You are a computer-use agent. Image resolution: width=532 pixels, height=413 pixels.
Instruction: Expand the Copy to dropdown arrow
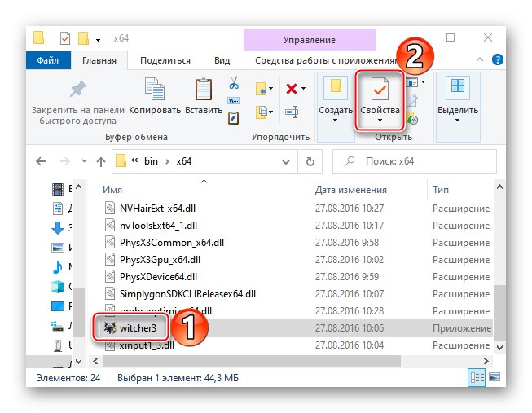pyautogui.click(x=270, y=112)
